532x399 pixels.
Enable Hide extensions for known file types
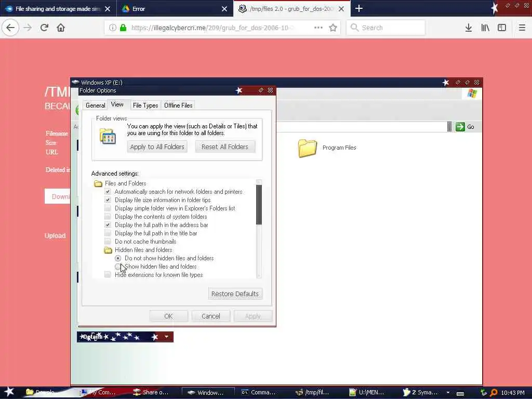click(x=108, y=275)
